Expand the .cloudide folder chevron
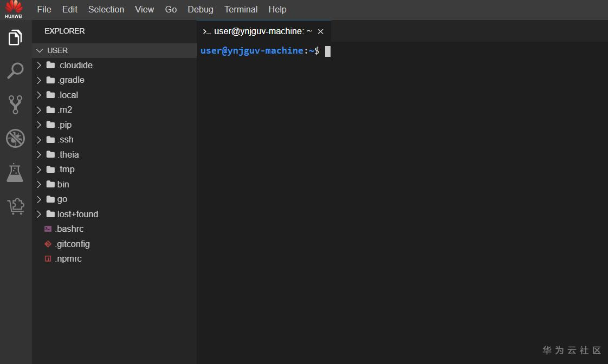 [x=39, y=65]
